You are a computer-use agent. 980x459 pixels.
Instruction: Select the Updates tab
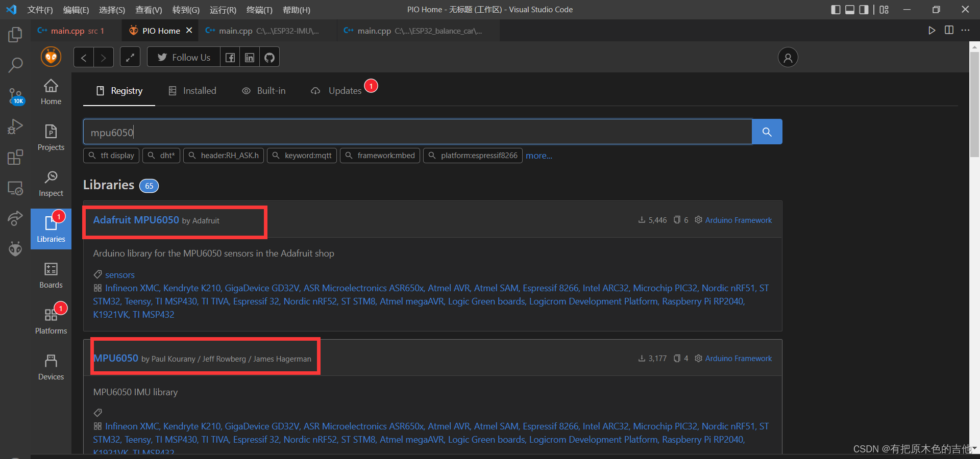pyautogui.click(x=337, y=91)
